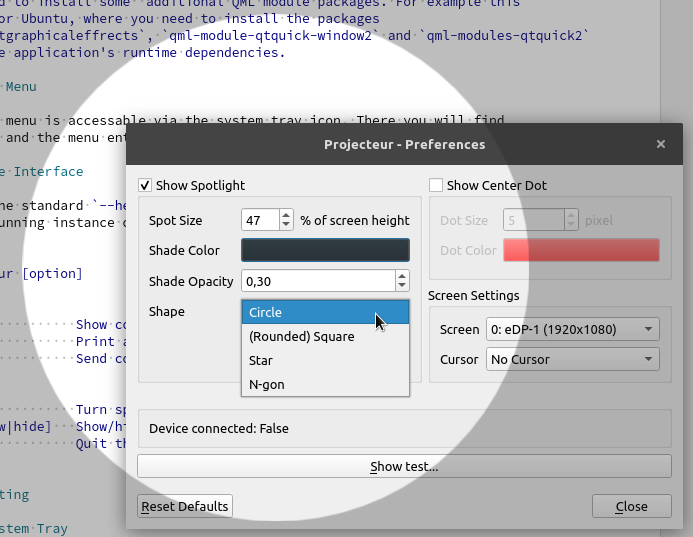Choose (Rounded) Square shape option

pos(325,336)
